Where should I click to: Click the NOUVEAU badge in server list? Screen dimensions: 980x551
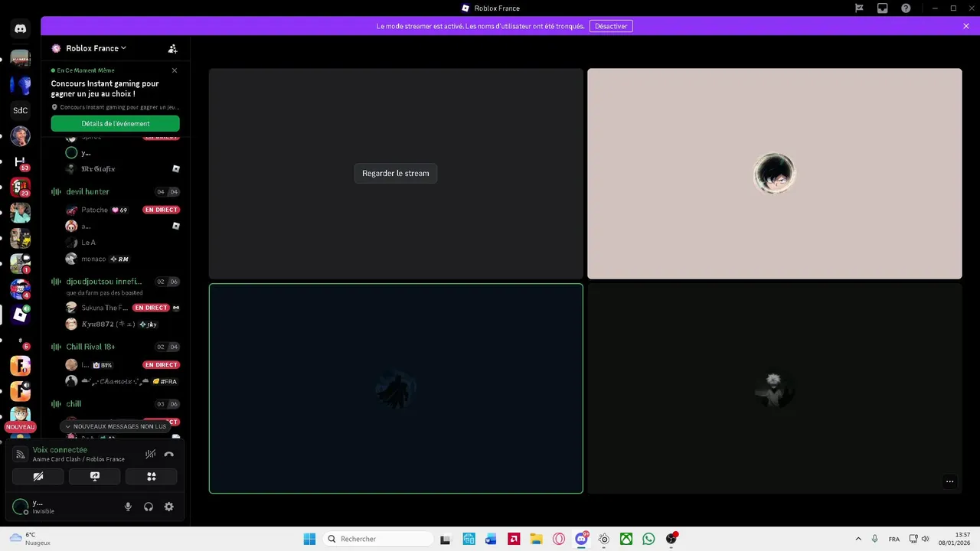(x=21, y=427)
